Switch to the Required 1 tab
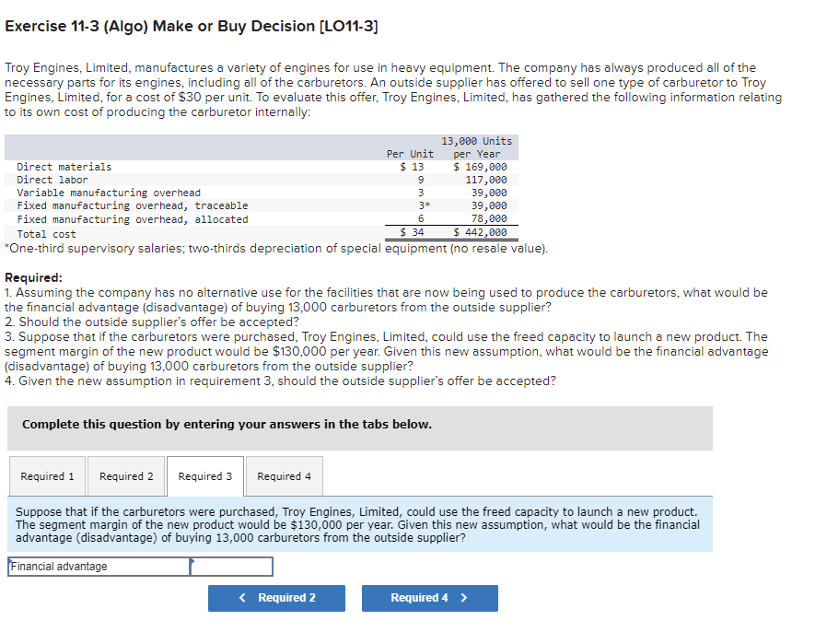Viewport: 827px width, 644px height. [47, 476]
